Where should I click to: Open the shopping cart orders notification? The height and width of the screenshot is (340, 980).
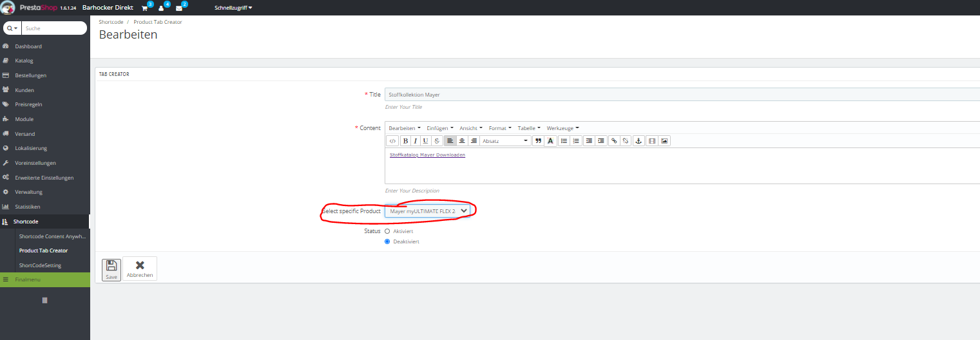tap(145, 8)
